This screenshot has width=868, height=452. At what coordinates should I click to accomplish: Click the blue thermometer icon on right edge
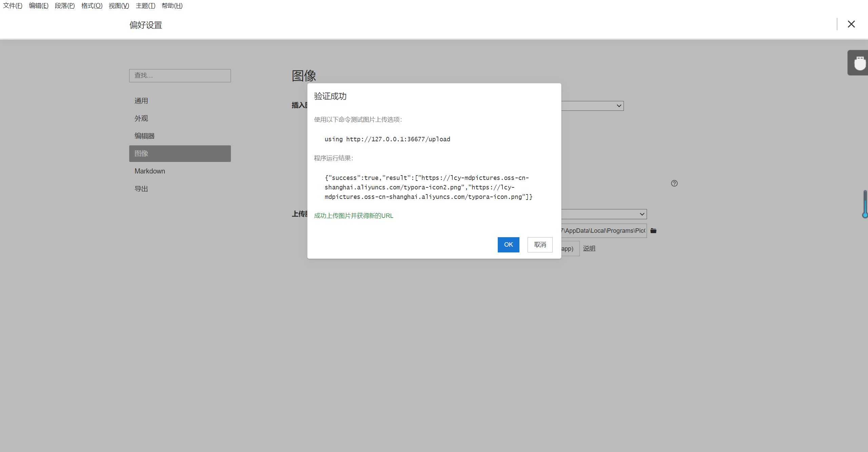[865, 204]
